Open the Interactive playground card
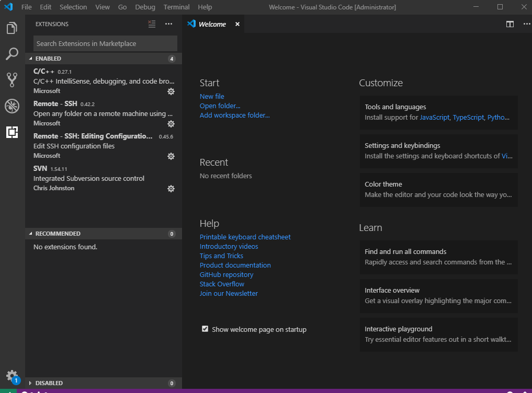 pyautogui.click(x=439, y=334)
